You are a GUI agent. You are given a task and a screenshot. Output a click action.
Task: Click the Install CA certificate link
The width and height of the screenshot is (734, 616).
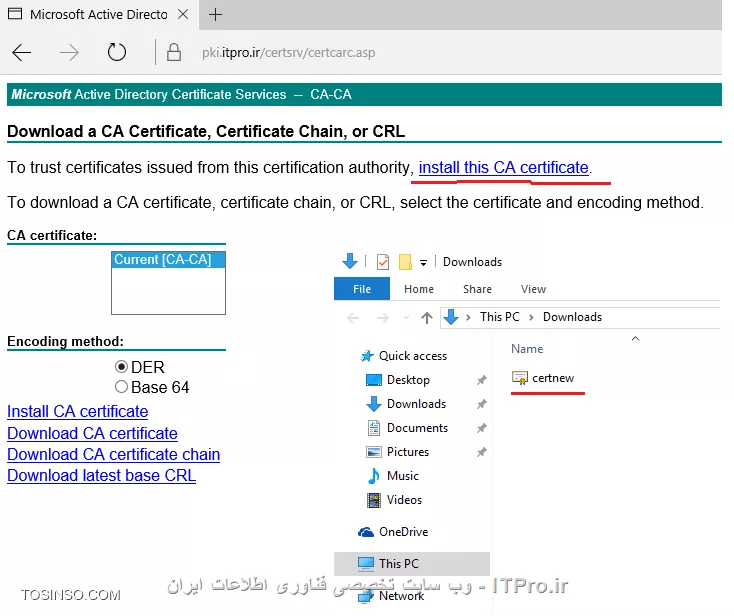(x=78, y=411)
